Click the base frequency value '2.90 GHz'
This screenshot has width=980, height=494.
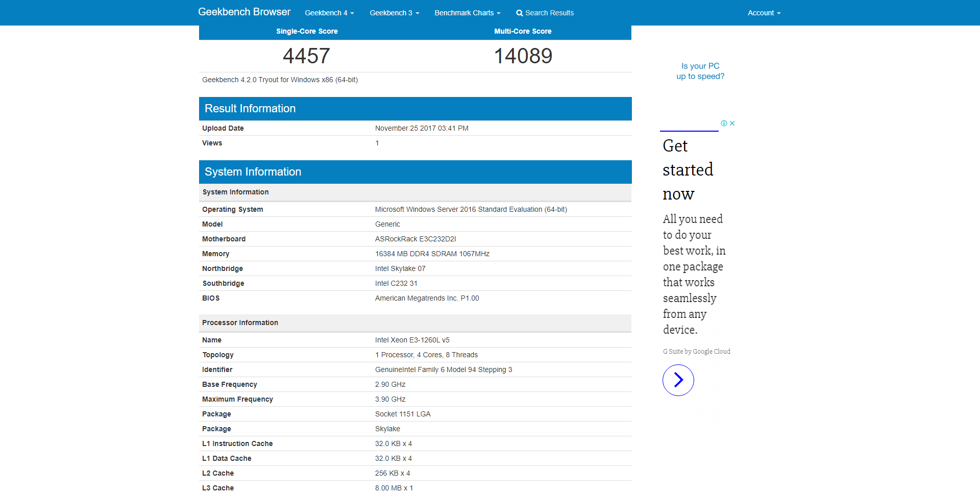pos(390,384)
